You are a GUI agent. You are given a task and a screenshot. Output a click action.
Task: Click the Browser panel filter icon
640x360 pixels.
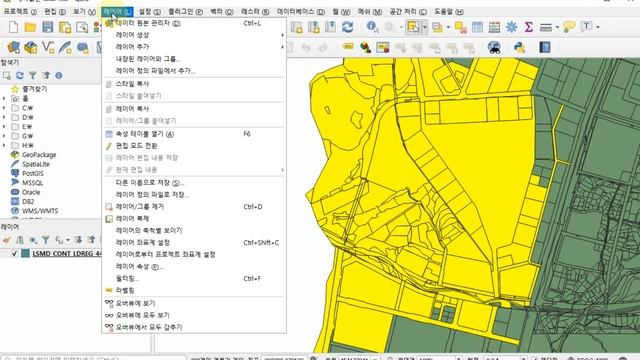click(33, 76)
